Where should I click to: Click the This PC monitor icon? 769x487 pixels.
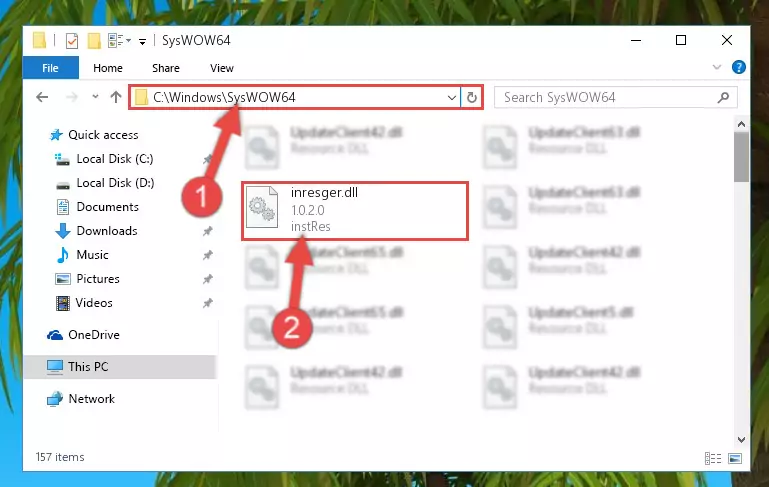click(x=55, y=367)
